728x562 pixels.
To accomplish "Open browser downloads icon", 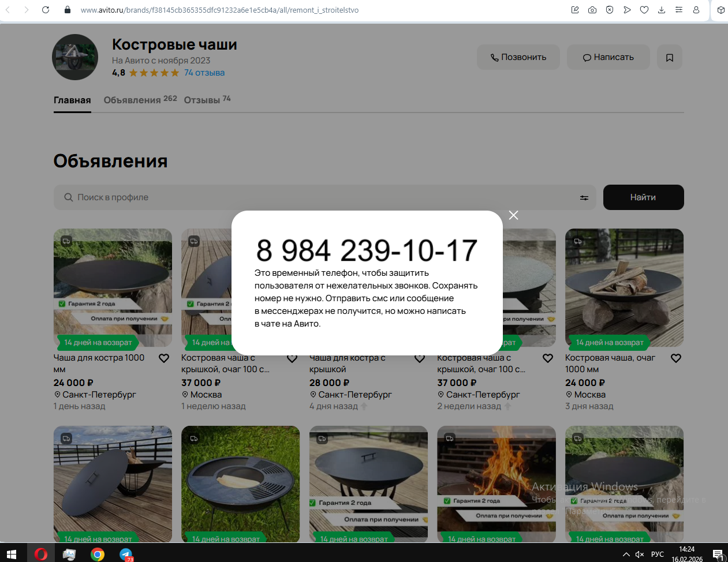I will coord(662,10).
